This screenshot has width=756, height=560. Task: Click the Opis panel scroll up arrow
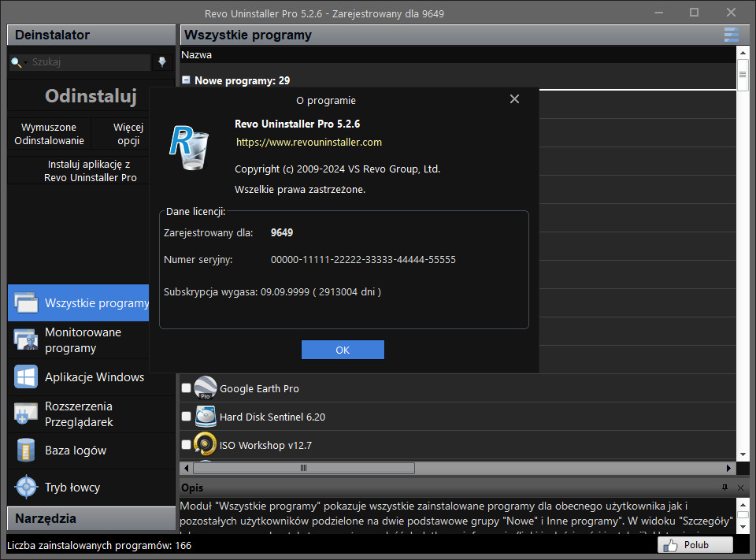click(743, 505)
